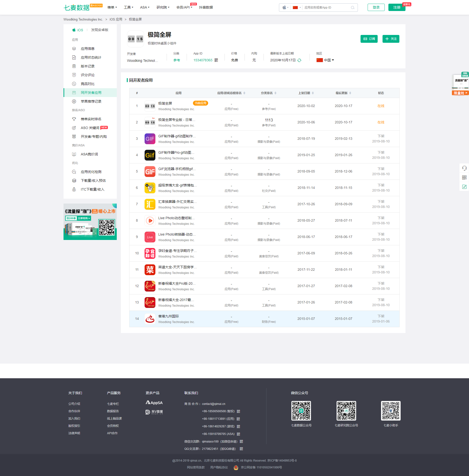This screenshot has height=476, width=469.
Task: Open 评分评论 in the sidebar
Action: 90,75
